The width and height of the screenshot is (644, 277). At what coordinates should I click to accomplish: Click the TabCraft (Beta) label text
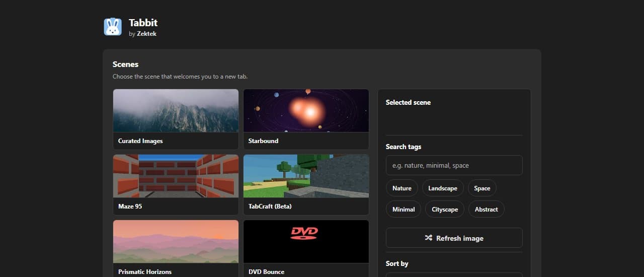270,206
